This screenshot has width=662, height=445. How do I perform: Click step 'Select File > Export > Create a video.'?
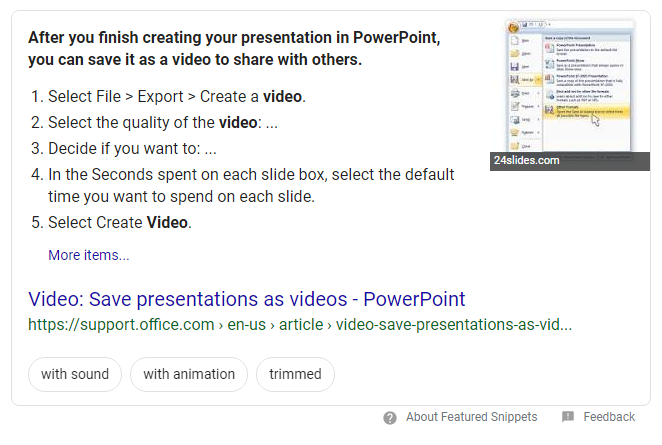click(x=176, y=97)
